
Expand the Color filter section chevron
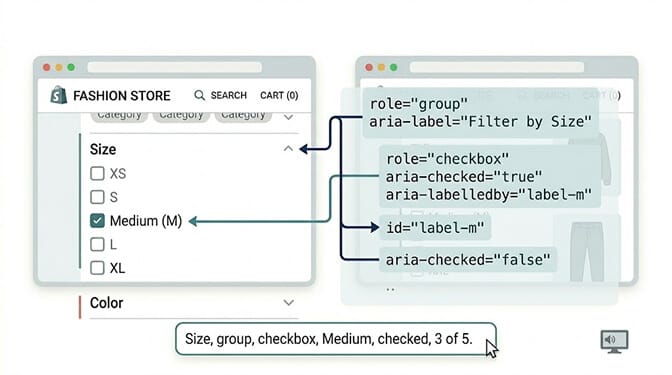tap(288, 303)
